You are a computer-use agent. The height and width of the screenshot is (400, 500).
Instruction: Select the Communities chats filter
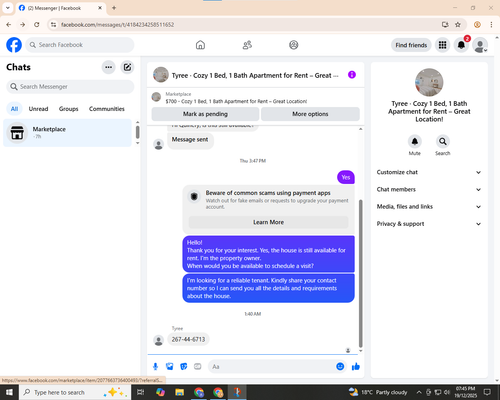[107, 109]
